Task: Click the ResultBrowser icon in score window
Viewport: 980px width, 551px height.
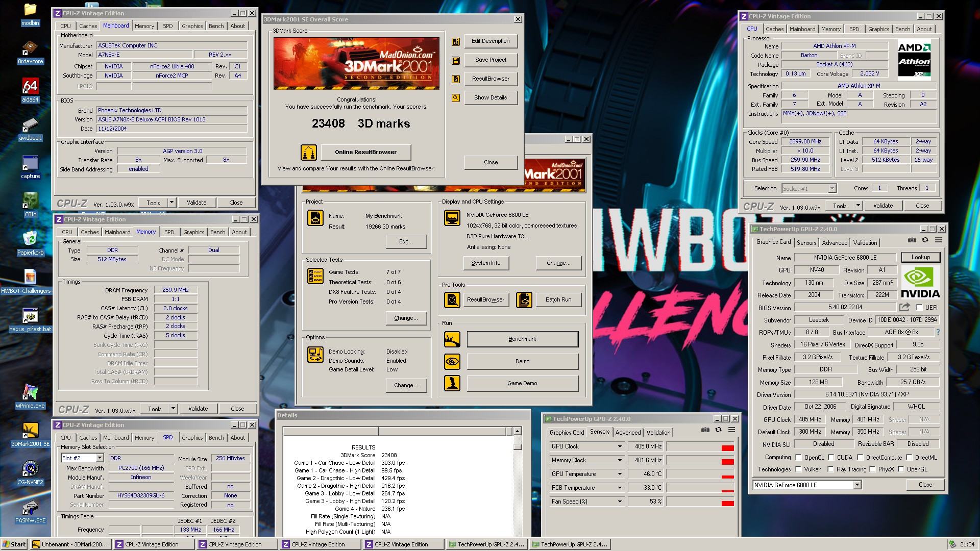Action: [x=456, y=79]
